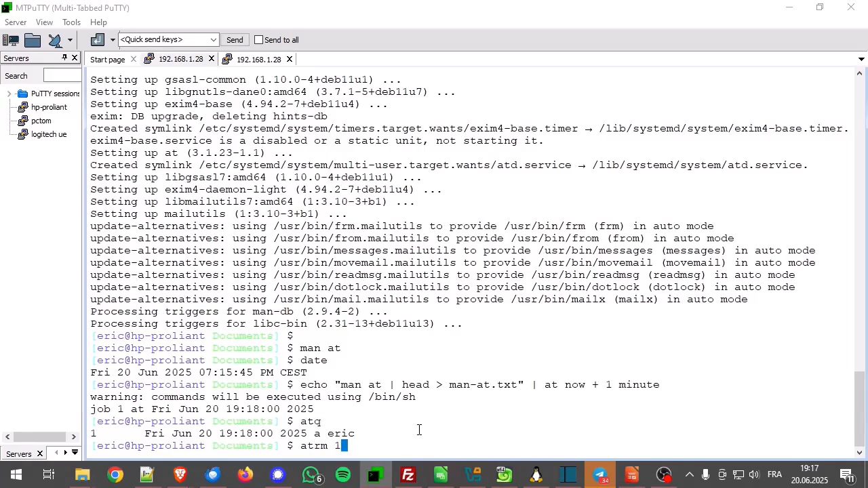
Task: Open OBS Studio from the taskbar
Action: [x=664, y=474]
